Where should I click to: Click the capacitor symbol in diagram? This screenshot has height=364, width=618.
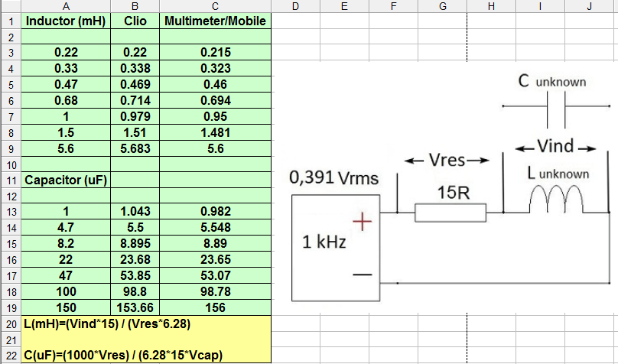556,109
